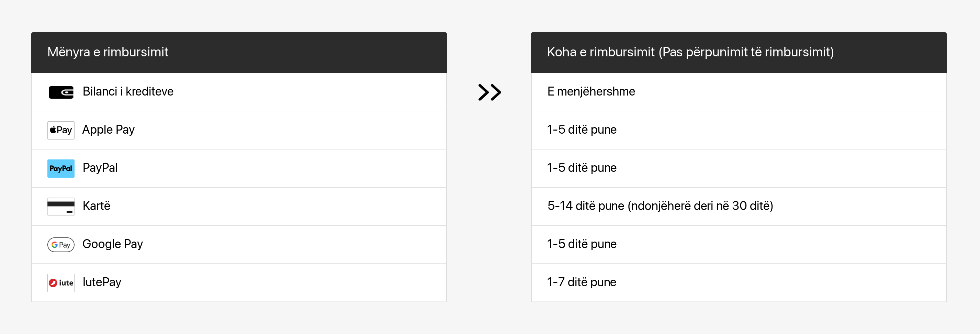Click the blue PayPal logo icon
The width and height of the screenshot is (980, 334).
click(x=61, y=168)
